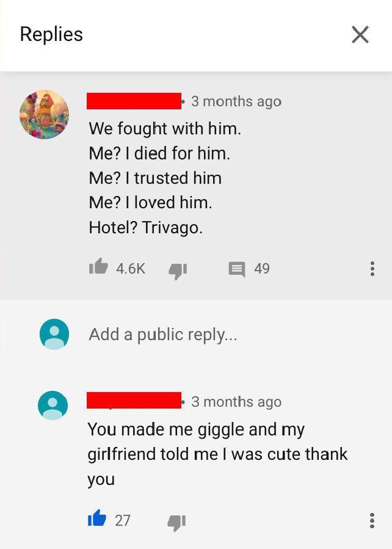The width and height of the screenshot is (392, 549).
Task: Tap your teal avatar beside reply field
Action: pyautogui.click(x=54, y=334)
